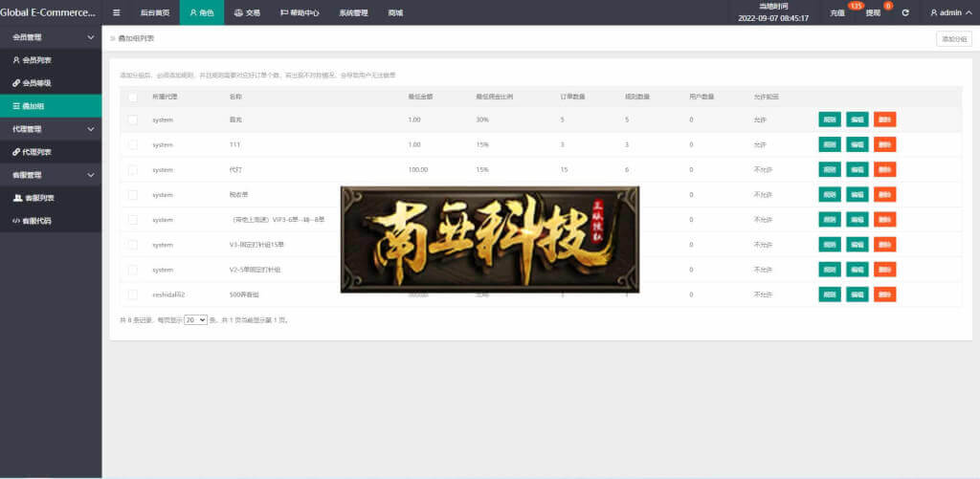Collapse the 客服管理 sidebar section
The width and height of the screenshot is (980, 479).
point(51,176)
